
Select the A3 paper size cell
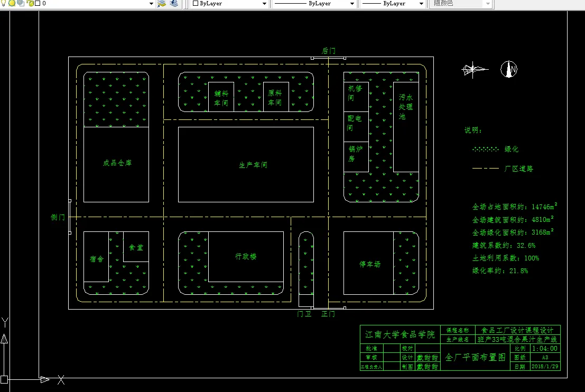click(545, 357)
